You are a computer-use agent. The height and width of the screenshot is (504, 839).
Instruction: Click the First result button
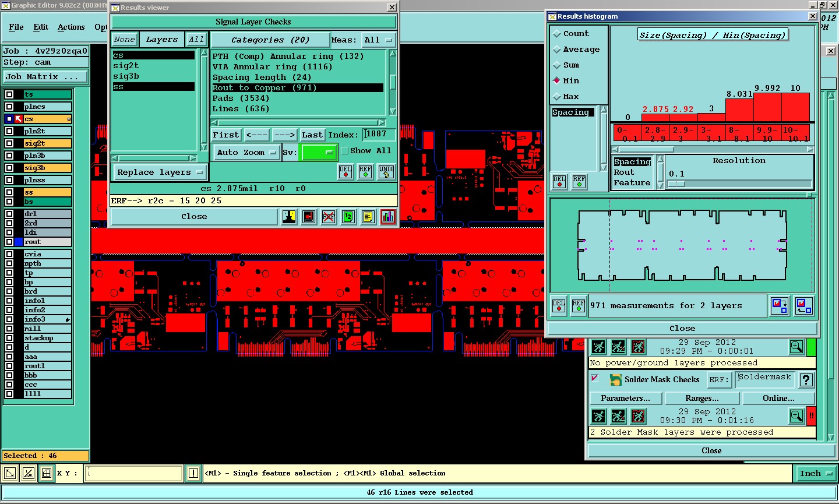click(226, 135)
